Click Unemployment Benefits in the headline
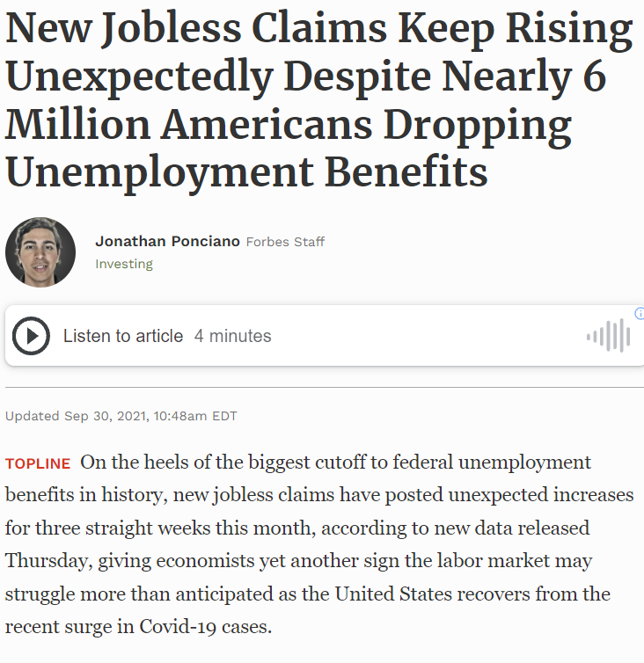Viewport: 644px width, 663px height. 246,172
